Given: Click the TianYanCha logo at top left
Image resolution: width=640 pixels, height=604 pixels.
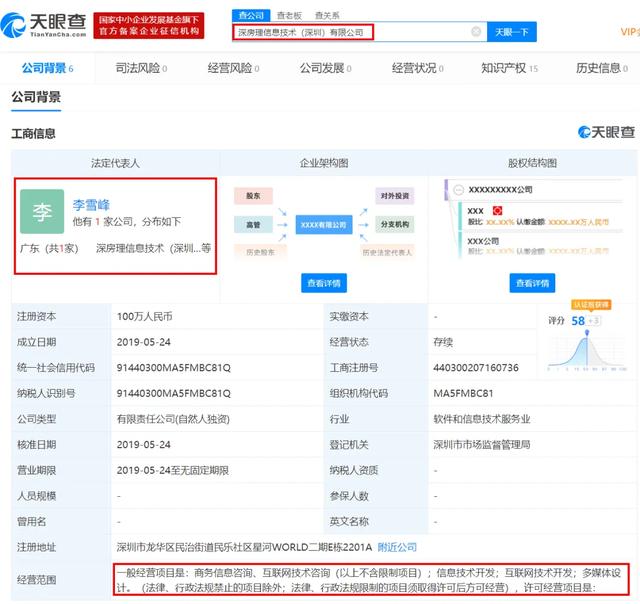Looking at the screenshot, I should 44,24.
